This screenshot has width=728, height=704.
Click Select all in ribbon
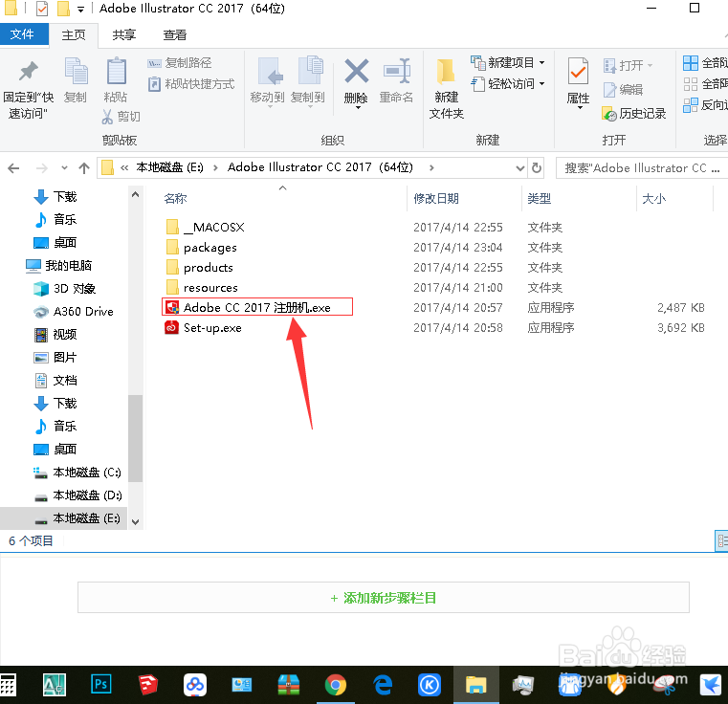click(705, 63)
